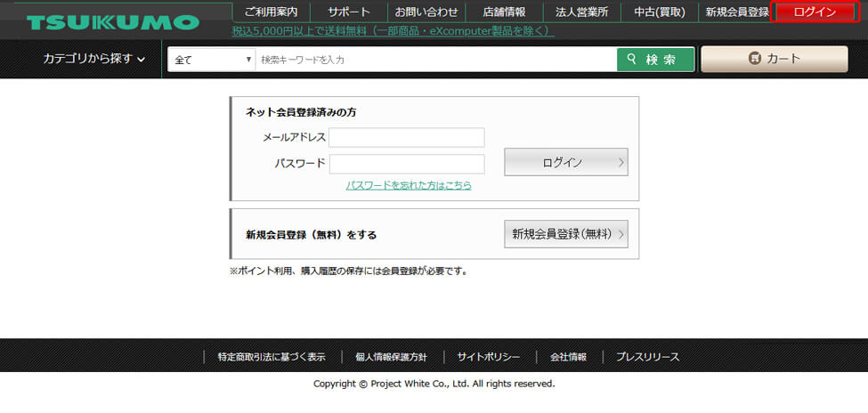Open 個人情報保護方針 footer link

coord(391,357)
